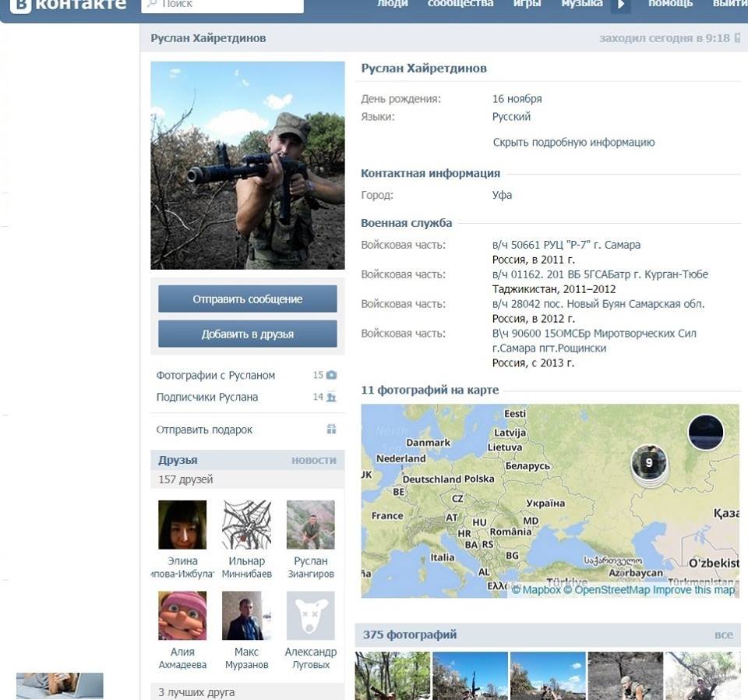Viewport: 748px width, 700px height.
Task: Open the main profile photo
Action: 248,165
